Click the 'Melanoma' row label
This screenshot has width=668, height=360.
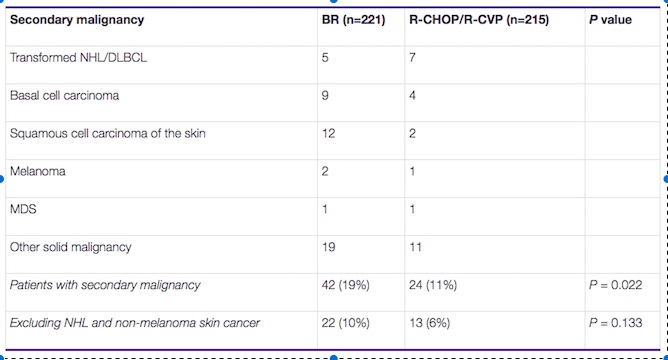pos(37,171)
